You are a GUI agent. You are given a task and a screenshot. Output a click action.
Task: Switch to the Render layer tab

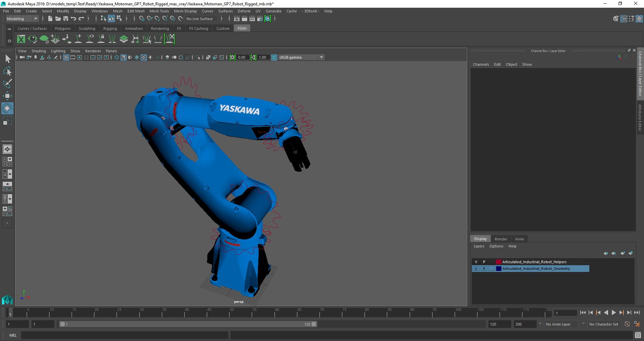pyautogui.click(x=501, y=239)
